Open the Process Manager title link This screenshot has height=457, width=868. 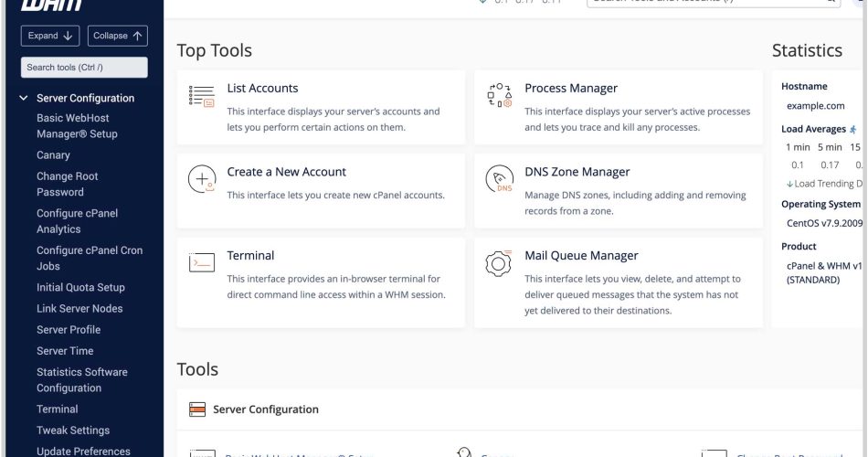[x=571, y=88]
